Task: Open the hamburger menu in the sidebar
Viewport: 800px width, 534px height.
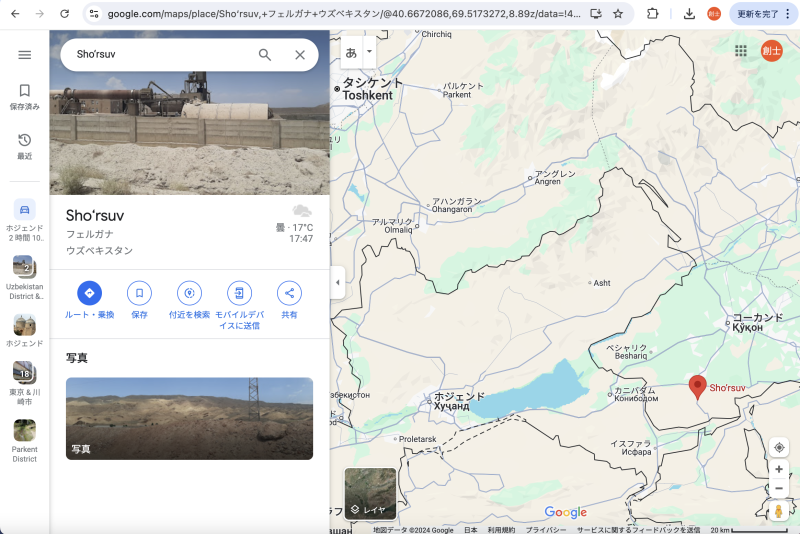Action: tap(25, 55)
